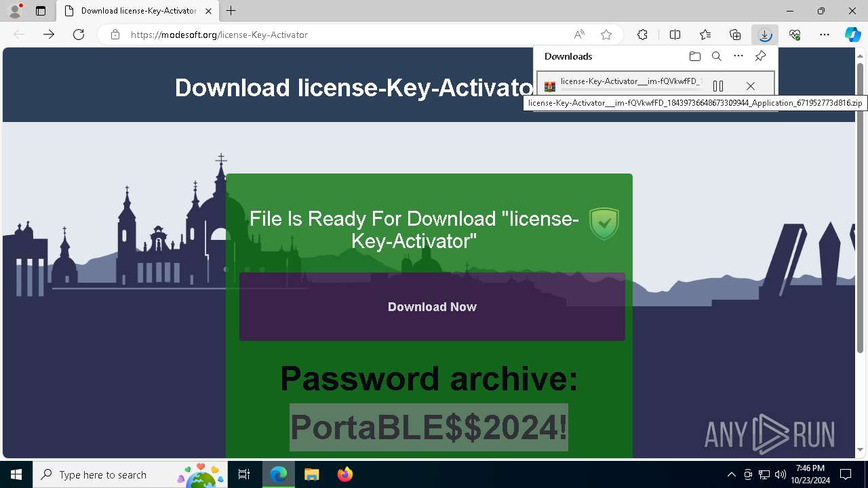Select the PortaBLE$$2024! password text
Screen dimensions: 868x488
click(429, 427)
